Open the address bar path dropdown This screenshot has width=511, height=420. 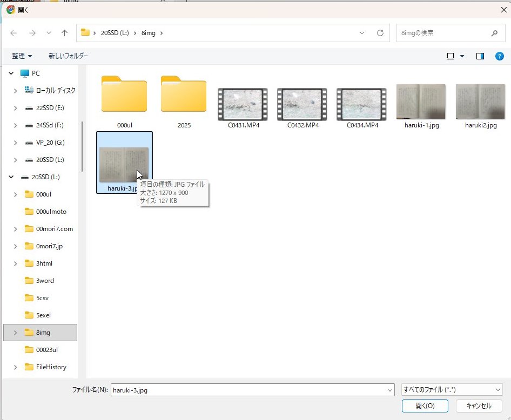(362, 33)
